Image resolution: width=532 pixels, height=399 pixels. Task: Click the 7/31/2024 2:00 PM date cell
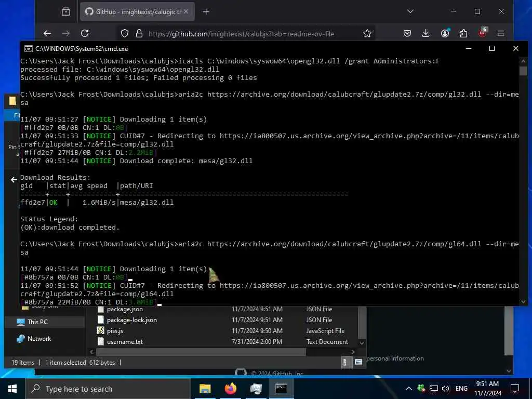(x=257, y=342)
